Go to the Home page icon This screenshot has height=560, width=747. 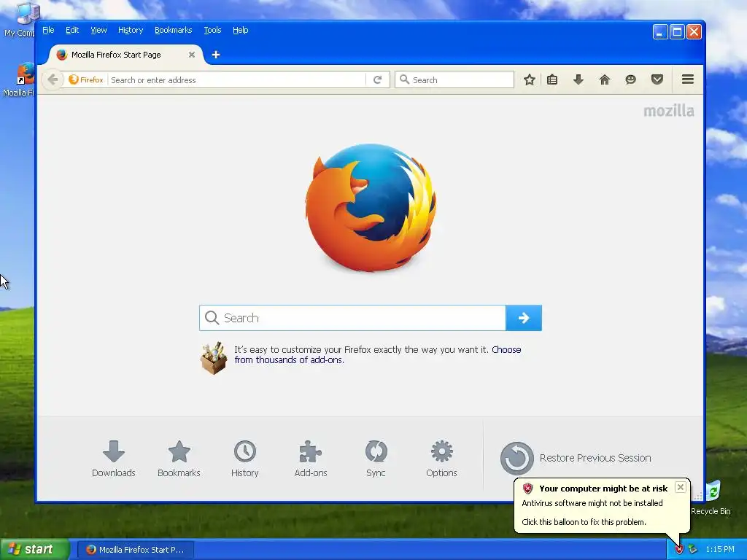[605, 79]
